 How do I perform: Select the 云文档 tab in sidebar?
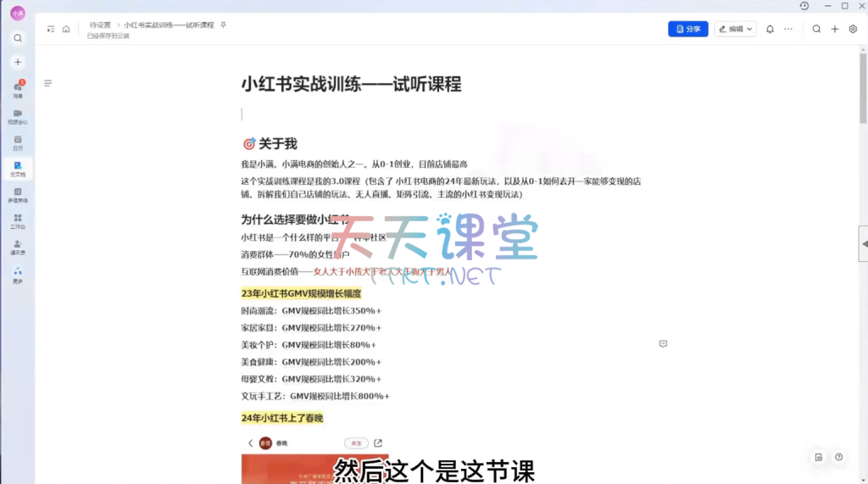(18, 169)
